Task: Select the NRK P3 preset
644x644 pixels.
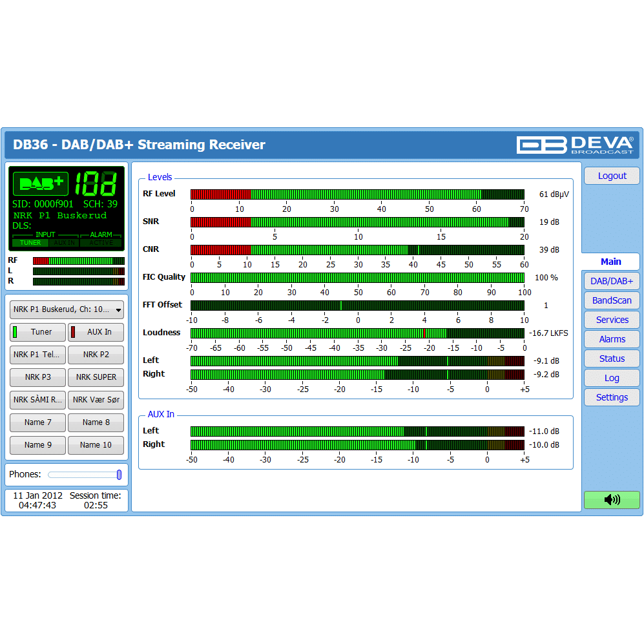Action: tap(37, 377)
